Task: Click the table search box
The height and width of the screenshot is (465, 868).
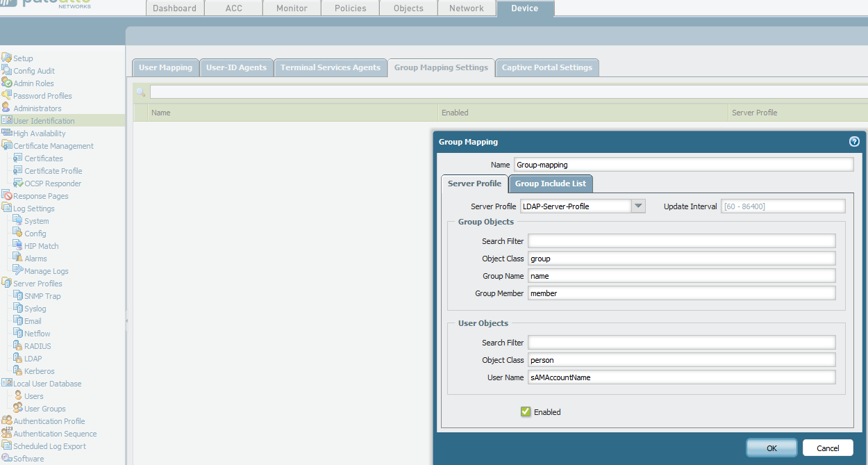Action: (x=509, y=92)
